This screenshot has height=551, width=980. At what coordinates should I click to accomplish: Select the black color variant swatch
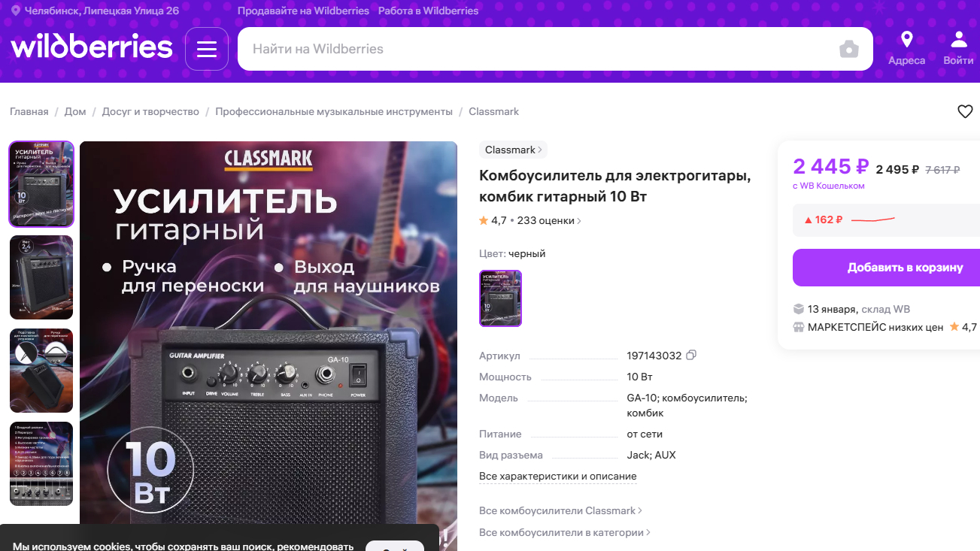[500, 298]
